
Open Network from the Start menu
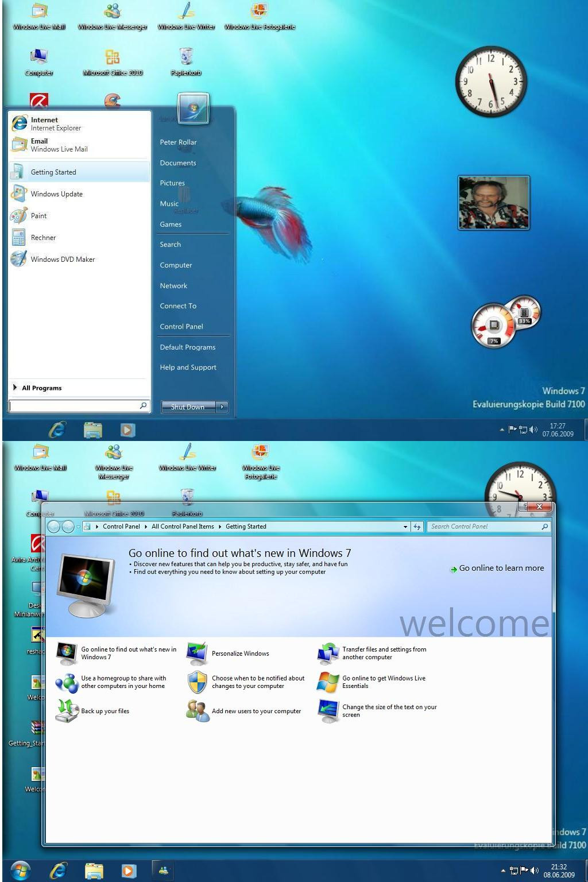(x=173, y=286)
